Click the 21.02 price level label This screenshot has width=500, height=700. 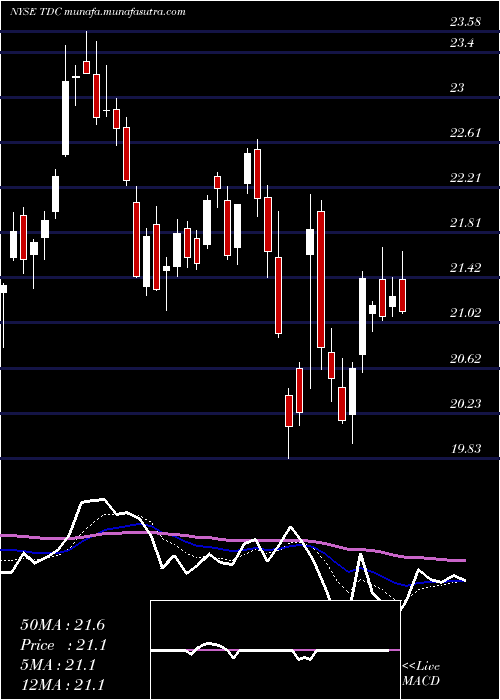pyautogui.click(x=465, y=313)
